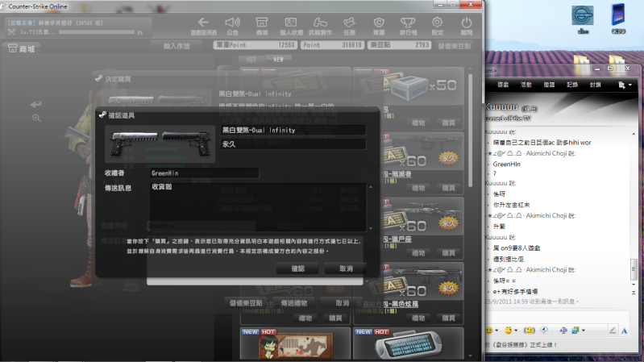Click 禮物 for the x50 box item
This screenshot has width=644, height=362.
418,123
